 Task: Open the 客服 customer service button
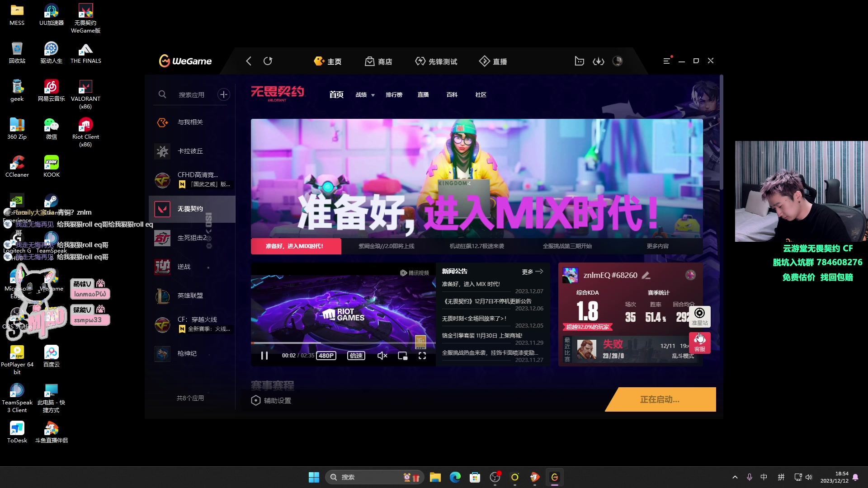[x=699, y=343]
